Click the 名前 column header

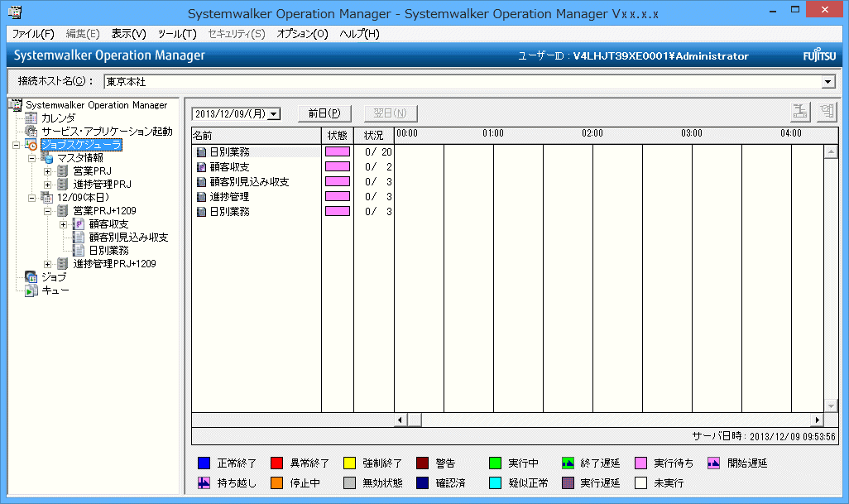tap(257, 136)
